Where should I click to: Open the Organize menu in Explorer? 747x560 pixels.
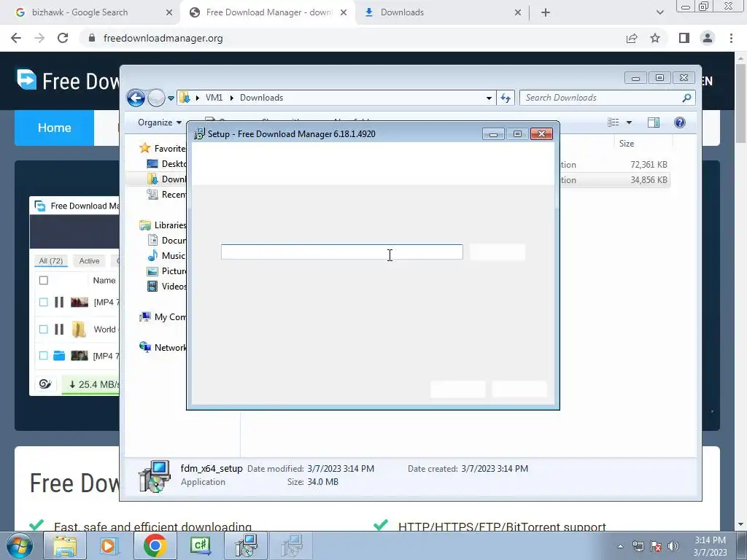pos(160,122)
